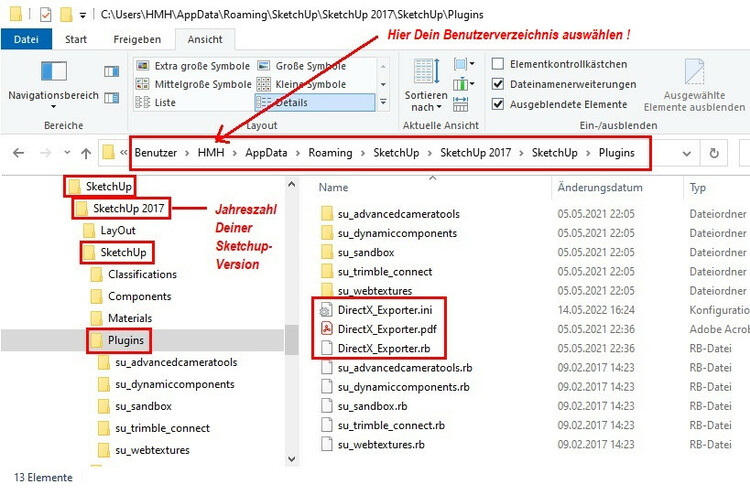Click the size all columns to fit icon

(461, 104)
